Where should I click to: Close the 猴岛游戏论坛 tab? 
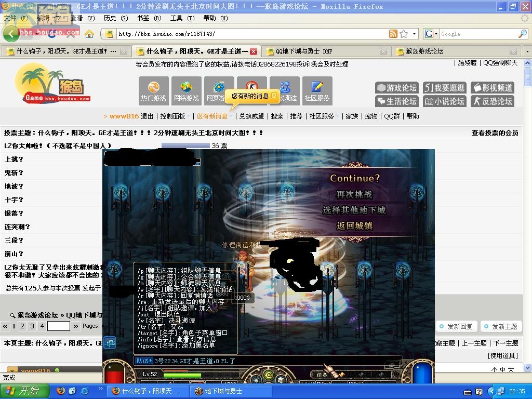513,51
